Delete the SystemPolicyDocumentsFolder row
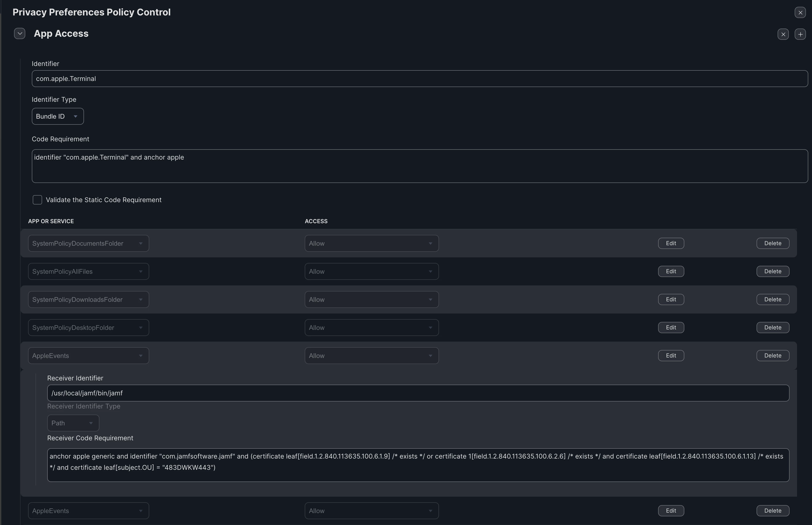812x525 pixels. point(773,243)
